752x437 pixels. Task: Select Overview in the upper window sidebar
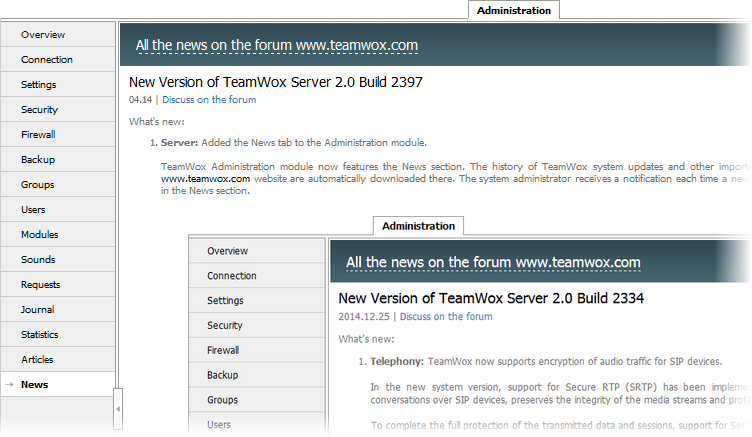tap(58, 35)
